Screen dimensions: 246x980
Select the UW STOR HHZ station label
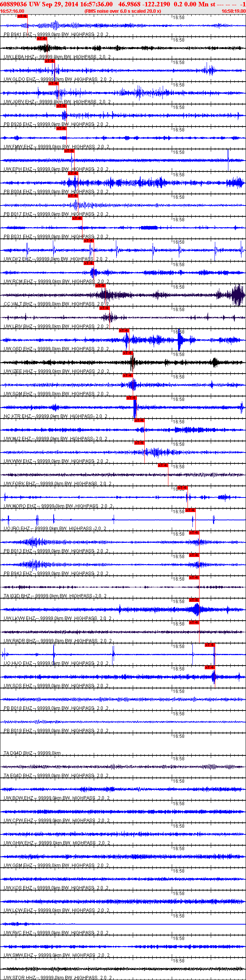point(58,977)
